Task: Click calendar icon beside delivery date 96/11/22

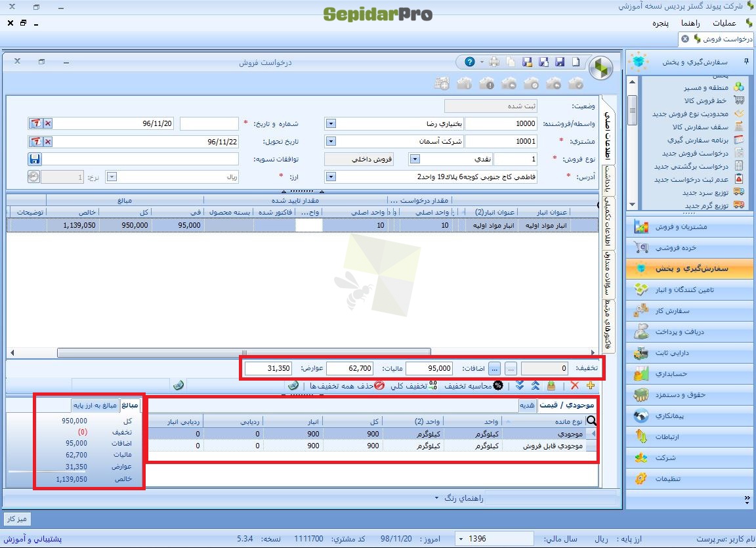Action: 35,142
